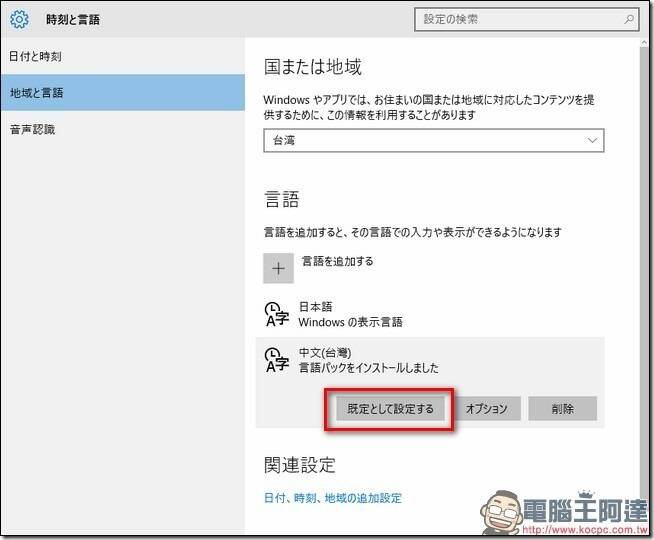Click the 日本語 language icon
Screen dimensions: 654x540
tap(277, 314)
